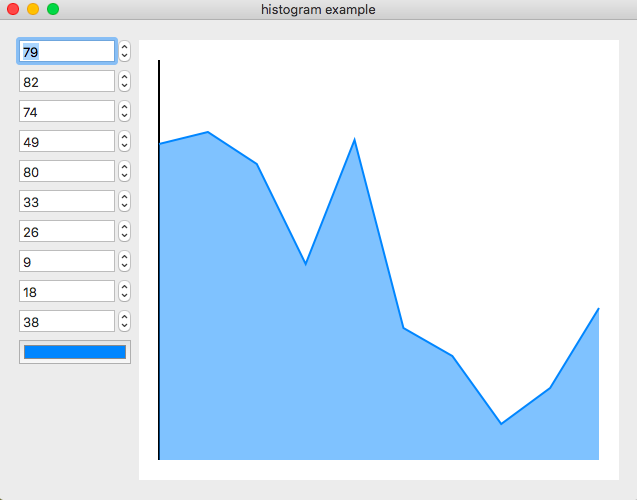Image resolution: width=637 pixels, height=500 pixels.
Task: Select the input box showing 49
Action: pos(66,141)
